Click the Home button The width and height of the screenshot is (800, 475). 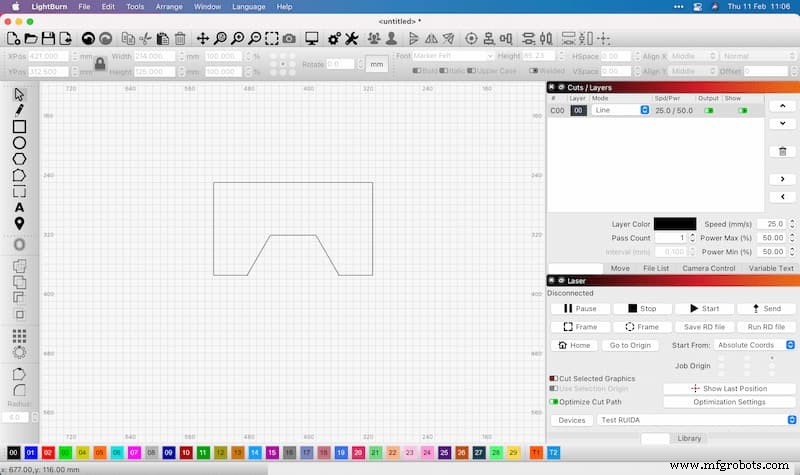(574, 345)
